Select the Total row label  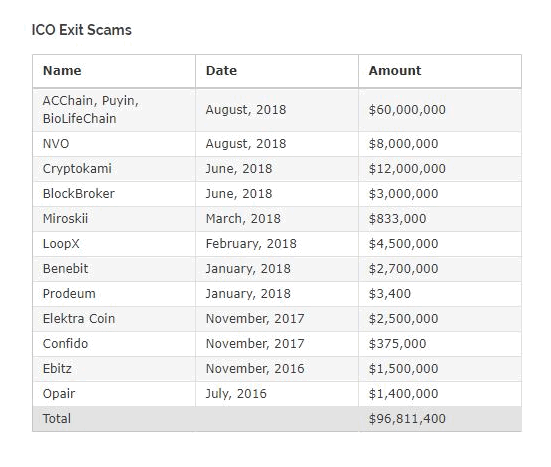click(x=57, y=419)
